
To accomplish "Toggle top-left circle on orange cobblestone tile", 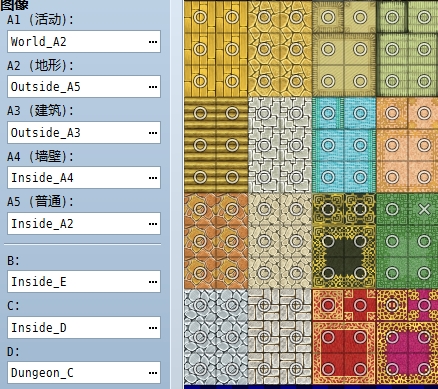I will pyautogui.click(x=200, y=209).
